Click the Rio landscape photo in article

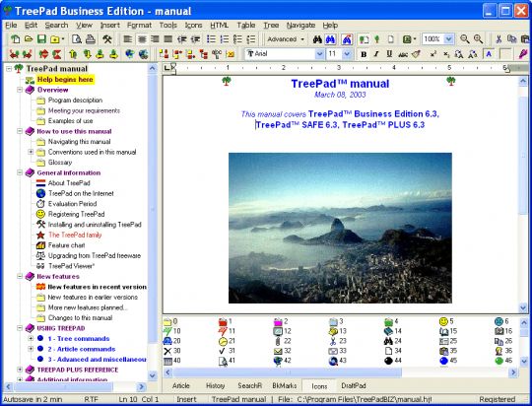[340, 228]
